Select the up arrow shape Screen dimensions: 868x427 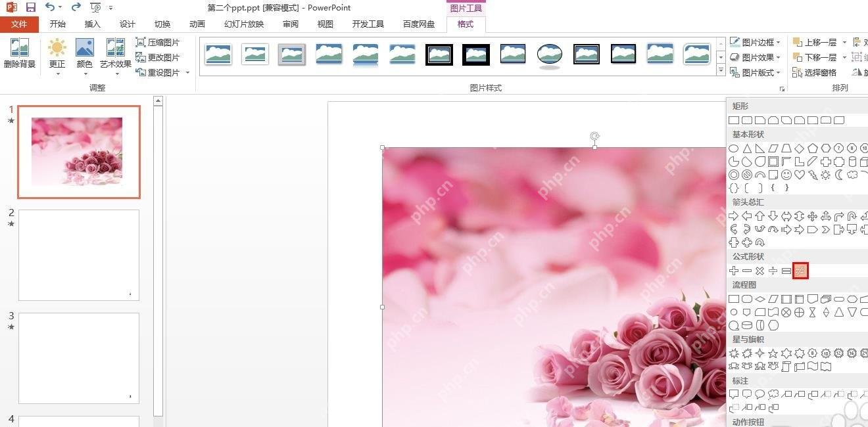tap(760, 216)
